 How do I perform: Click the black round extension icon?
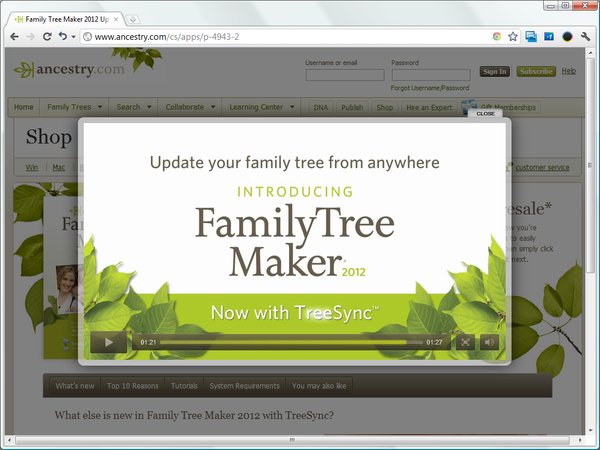567,37
